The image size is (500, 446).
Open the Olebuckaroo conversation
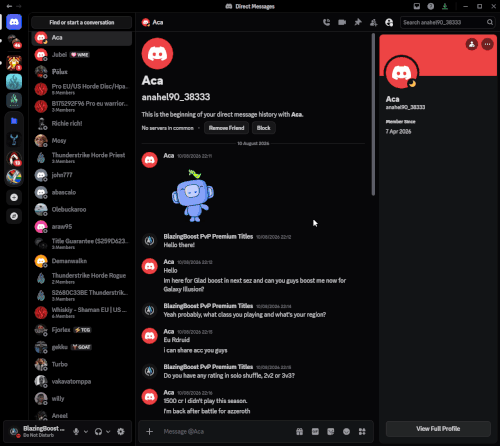pos(82,209)
